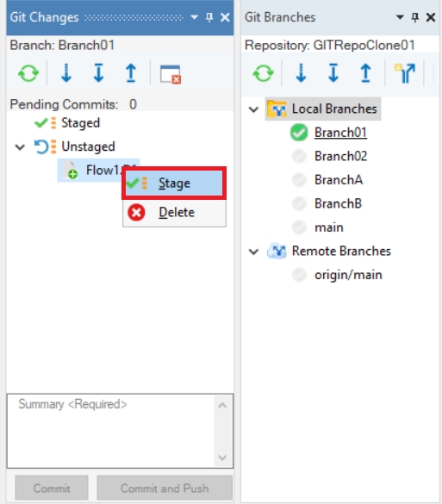Viewport: 442px width, 504px height.
Task: Click the new branch icon in Git Branches
Action: click(404, 73)
